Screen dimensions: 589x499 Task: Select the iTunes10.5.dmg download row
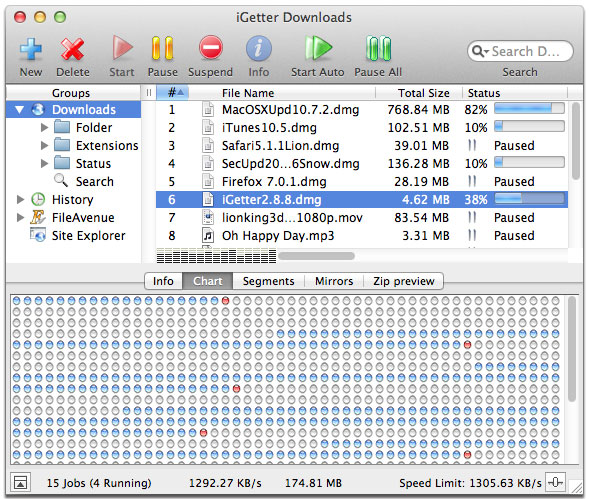point(362,128)
